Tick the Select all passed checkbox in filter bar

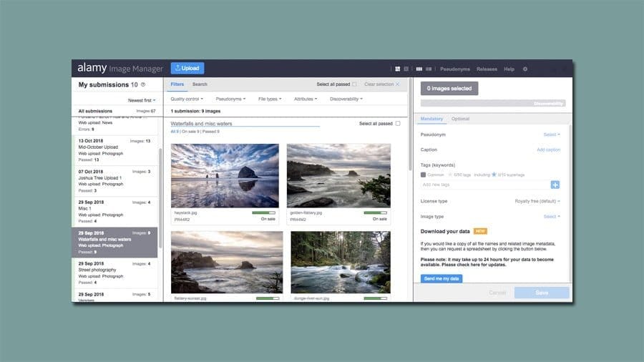[354, 84]
